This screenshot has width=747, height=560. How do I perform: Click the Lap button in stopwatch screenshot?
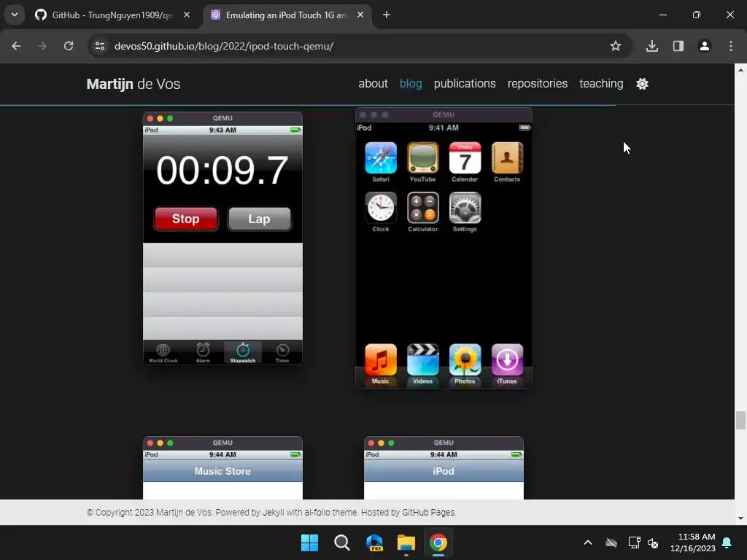point(259,219)
